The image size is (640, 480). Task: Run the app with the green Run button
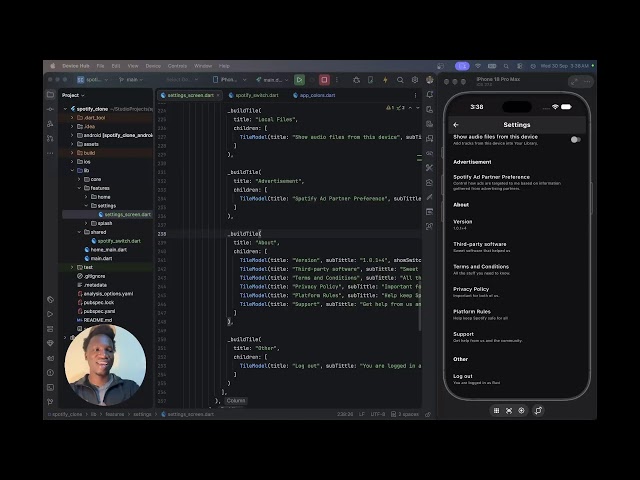click(x=299, y=80)
